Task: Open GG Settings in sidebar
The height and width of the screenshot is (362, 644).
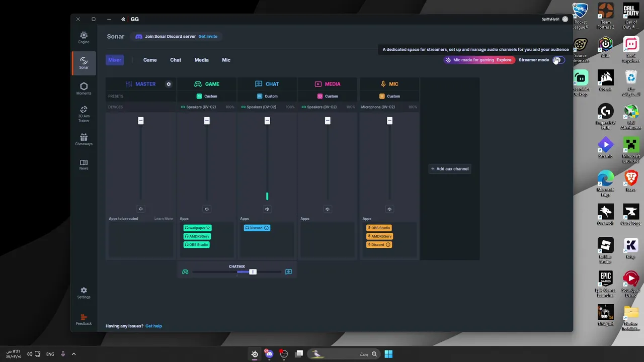Action: point(84,293)
